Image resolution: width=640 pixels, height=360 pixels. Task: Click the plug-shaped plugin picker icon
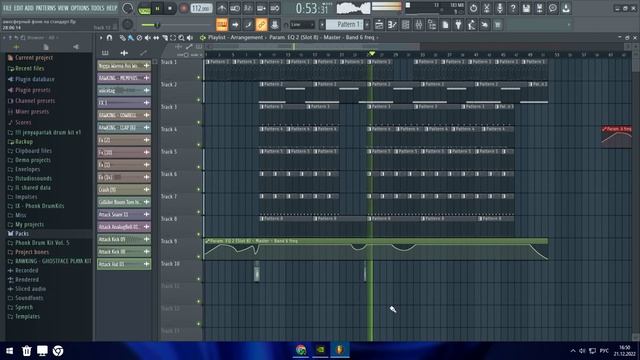pos(458,25)
